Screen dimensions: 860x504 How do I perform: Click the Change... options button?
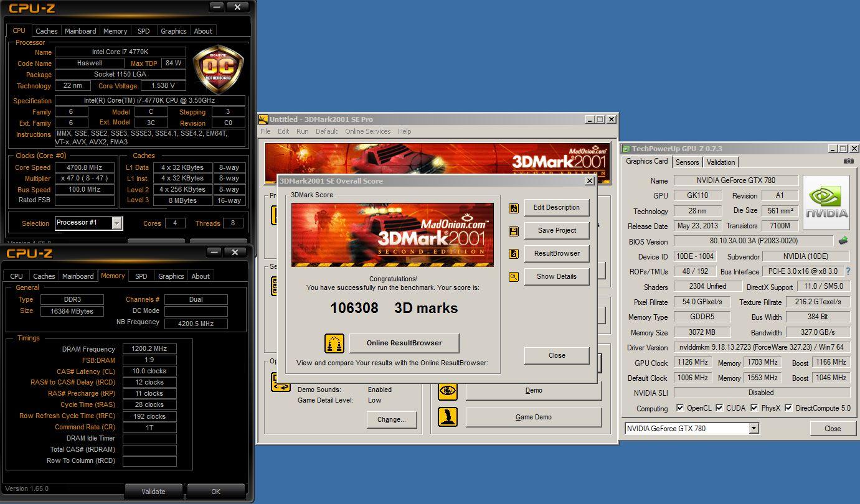click(x=391, y=419)
